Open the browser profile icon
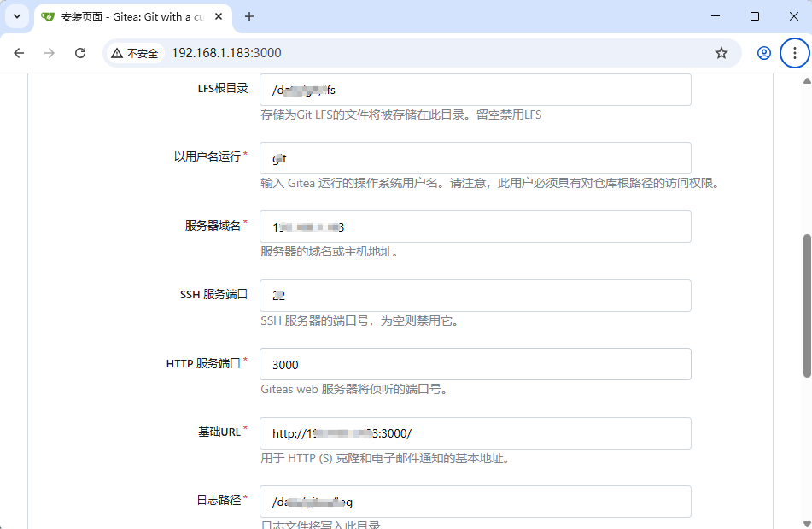This screenshot has height=529, width=812. click(764, 53)
